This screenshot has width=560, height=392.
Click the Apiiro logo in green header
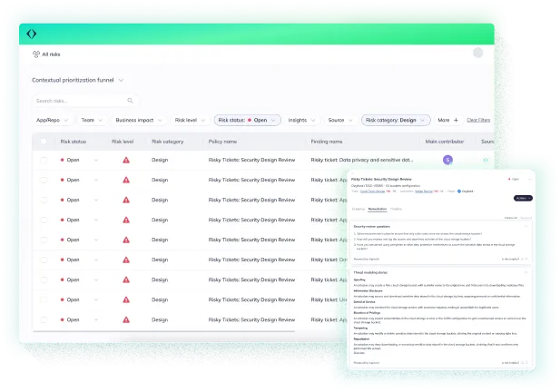[32, 34]
